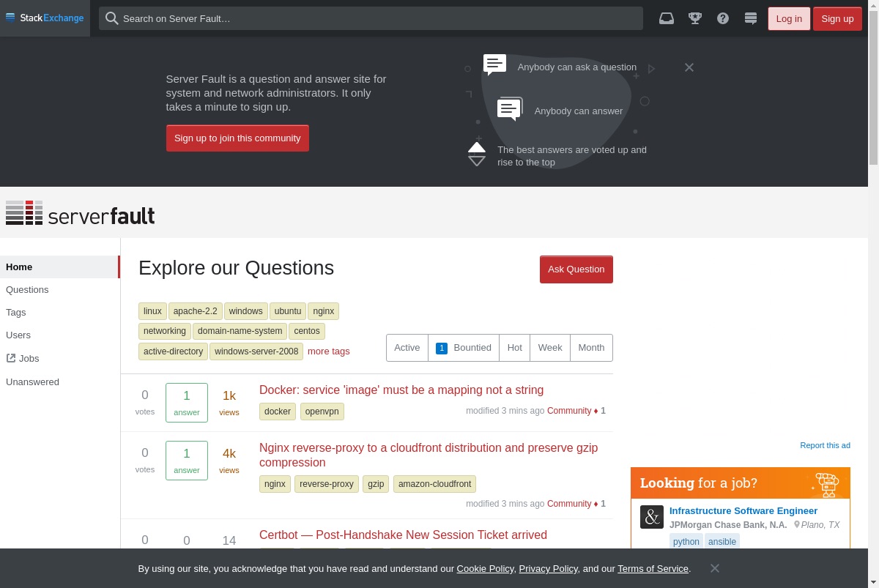Focus the Search on Server Fault field
Screen dimensions: 879x588
371,18
